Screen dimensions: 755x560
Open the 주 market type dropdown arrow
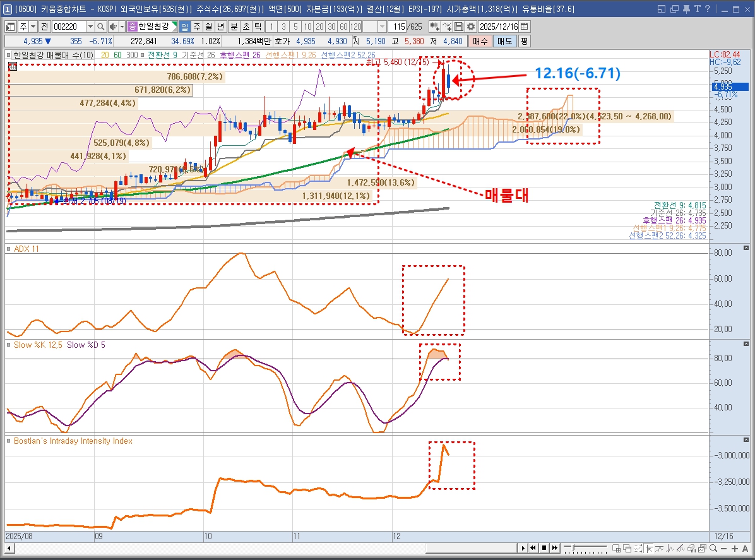(x=33, y=27)
